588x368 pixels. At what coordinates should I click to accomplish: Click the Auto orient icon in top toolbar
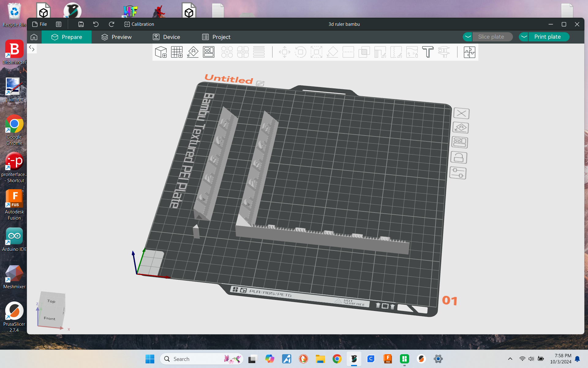click(193, 52)
